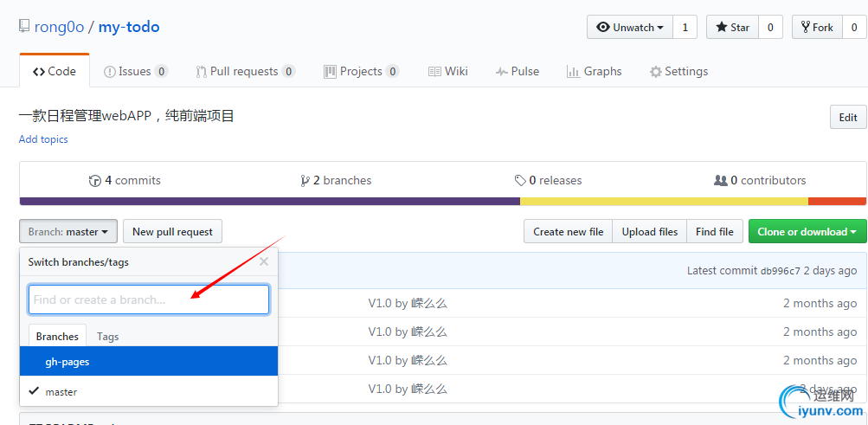Open the Pull requests tab

point(245,71)
